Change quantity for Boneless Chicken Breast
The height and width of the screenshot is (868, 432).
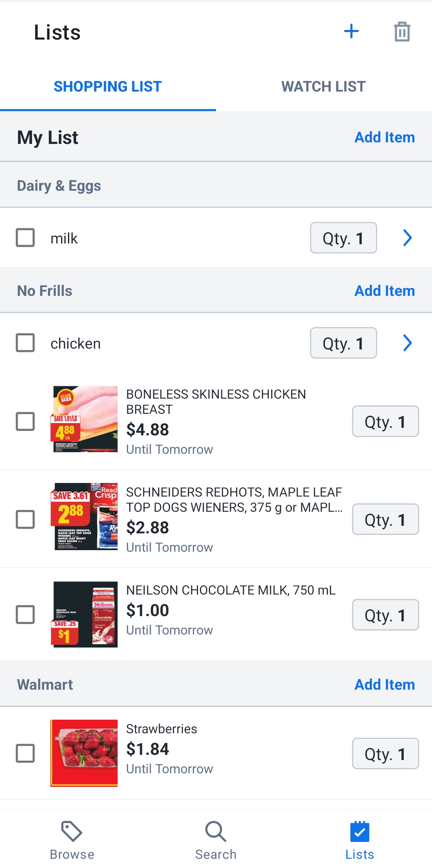click(x=386, y=421)
